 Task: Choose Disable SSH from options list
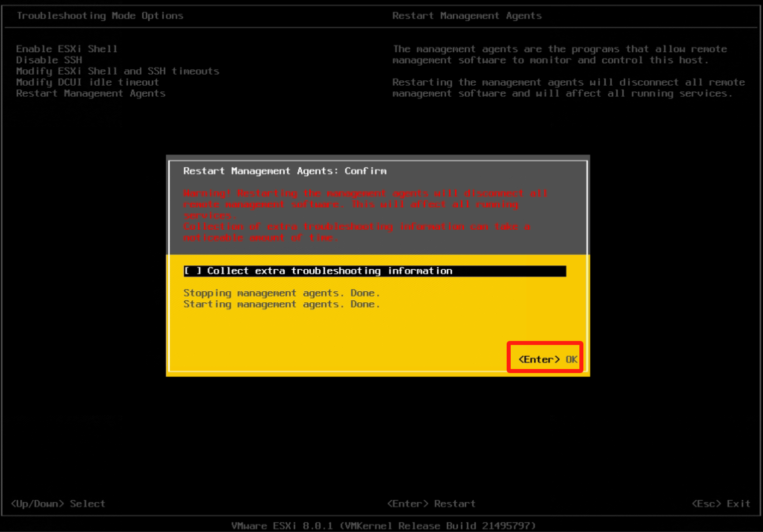pyautogui.click(x=49, y=60)
